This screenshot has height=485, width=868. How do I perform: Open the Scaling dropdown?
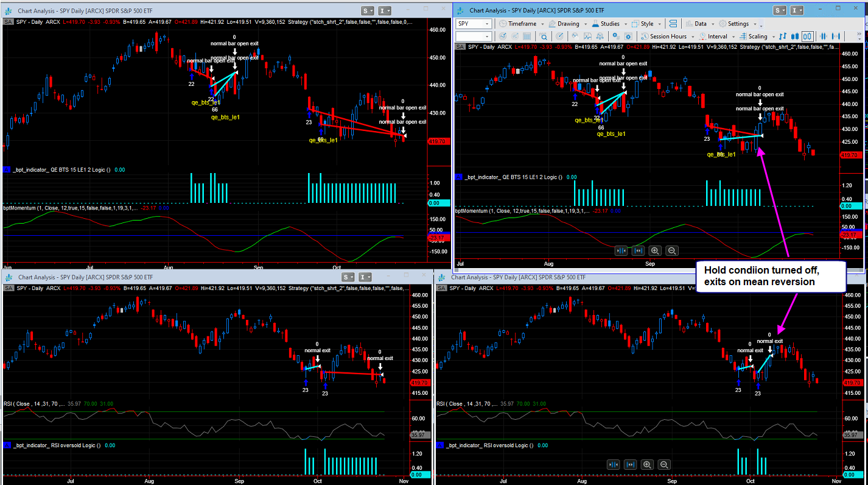757,37
